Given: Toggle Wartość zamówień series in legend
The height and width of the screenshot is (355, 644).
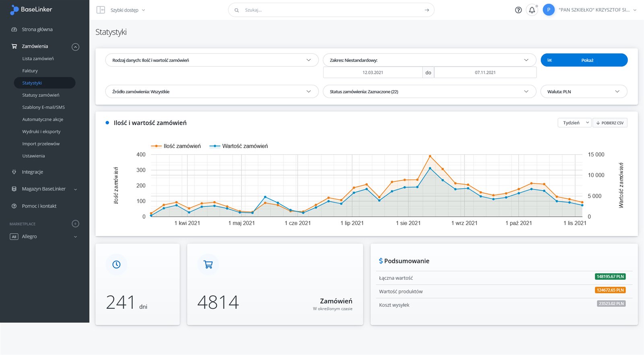Looking at the screenshot, I should (x=239, y=146).
